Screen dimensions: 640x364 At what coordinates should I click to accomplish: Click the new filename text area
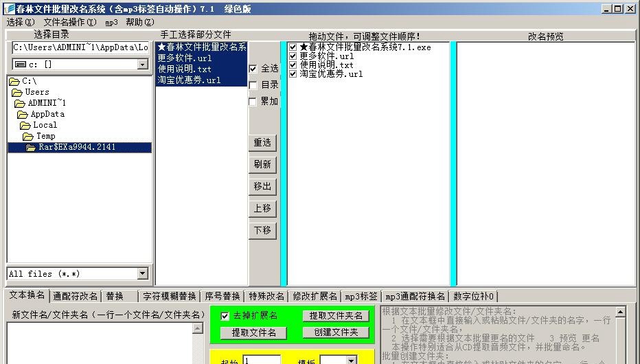tap(99, 343)
